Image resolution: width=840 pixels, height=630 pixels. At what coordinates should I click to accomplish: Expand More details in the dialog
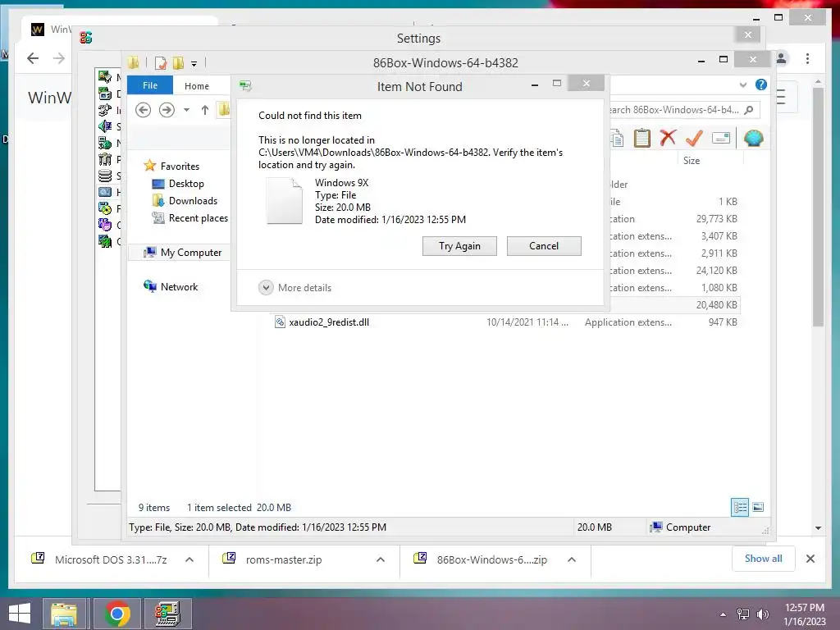pos(295,288)
